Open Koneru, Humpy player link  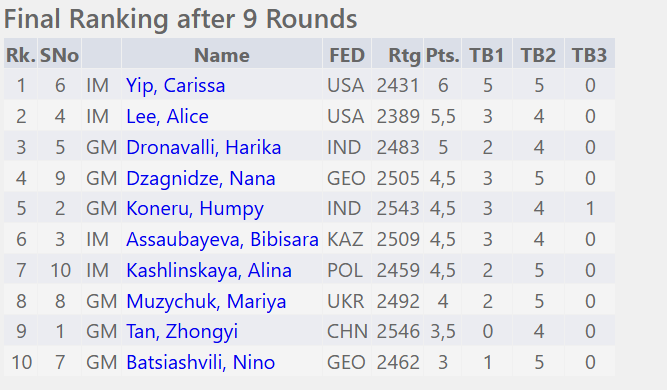pos(195,209)
